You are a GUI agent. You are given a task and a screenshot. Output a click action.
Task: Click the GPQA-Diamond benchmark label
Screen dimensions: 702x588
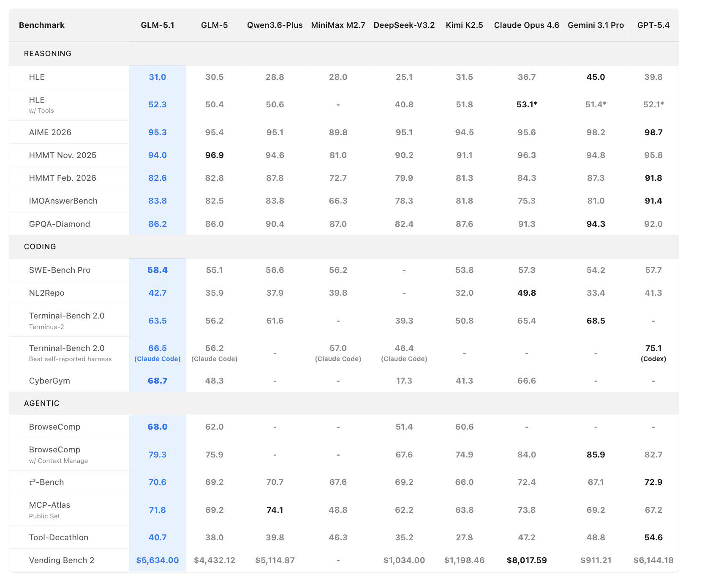click(60, 224)
